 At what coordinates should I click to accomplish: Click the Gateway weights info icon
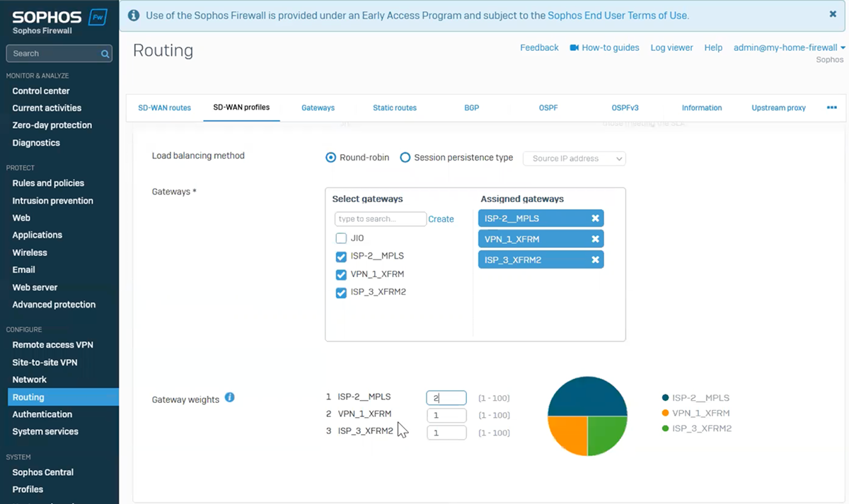[229, 397]
